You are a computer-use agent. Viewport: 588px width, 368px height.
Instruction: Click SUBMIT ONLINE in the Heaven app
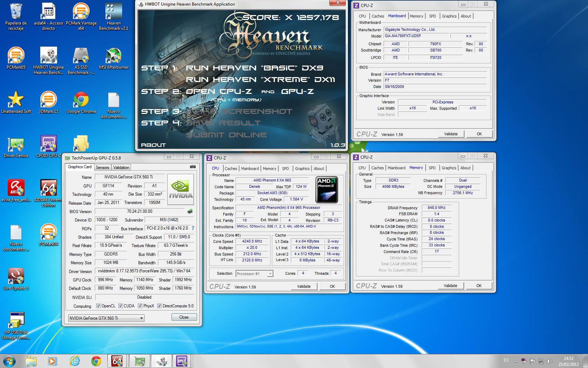coord(226,135)
